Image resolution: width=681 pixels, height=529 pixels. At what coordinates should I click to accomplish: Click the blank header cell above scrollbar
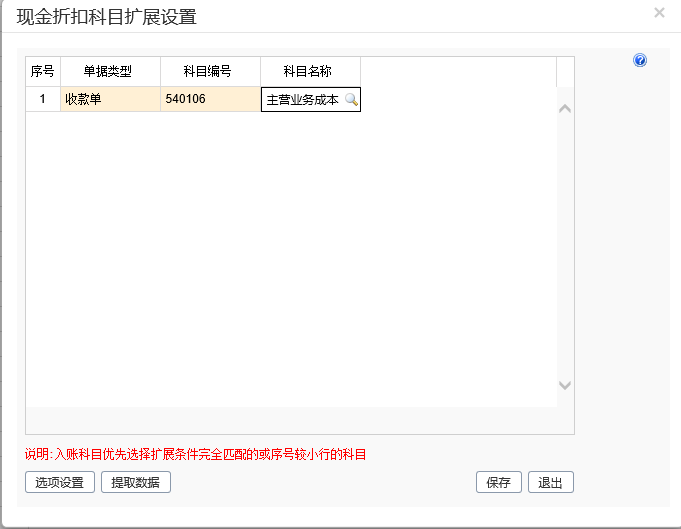pyautogui.click(x=565, y=72)
